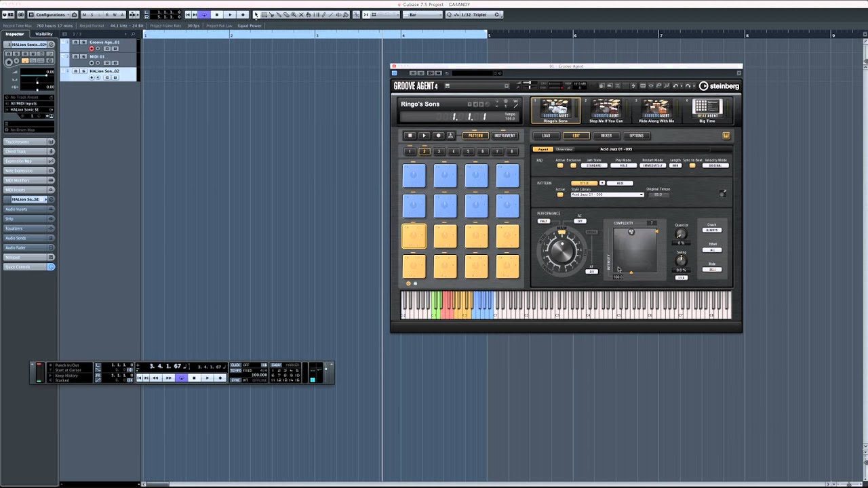
Task: Switch to the Visibility tab
Action: [x=43, y=34]
